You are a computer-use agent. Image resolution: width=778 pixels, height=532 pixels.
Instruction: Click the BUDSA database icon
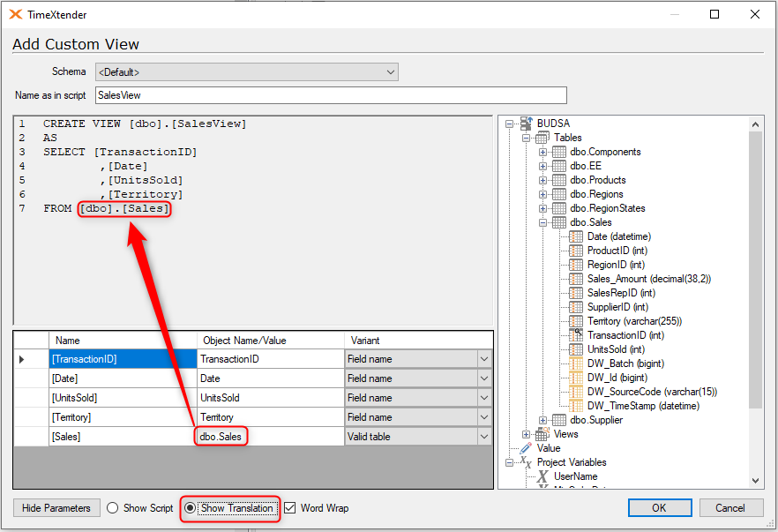pos(527,124)
